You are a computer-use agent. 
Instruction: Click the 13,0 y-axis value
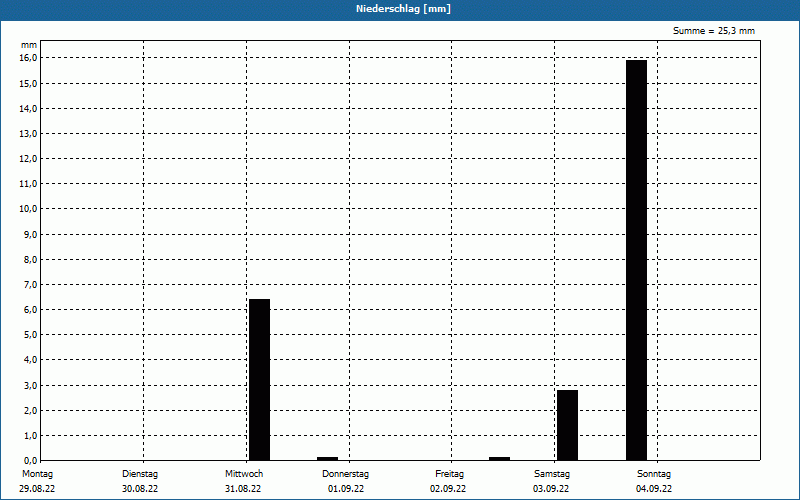point(28,134)
